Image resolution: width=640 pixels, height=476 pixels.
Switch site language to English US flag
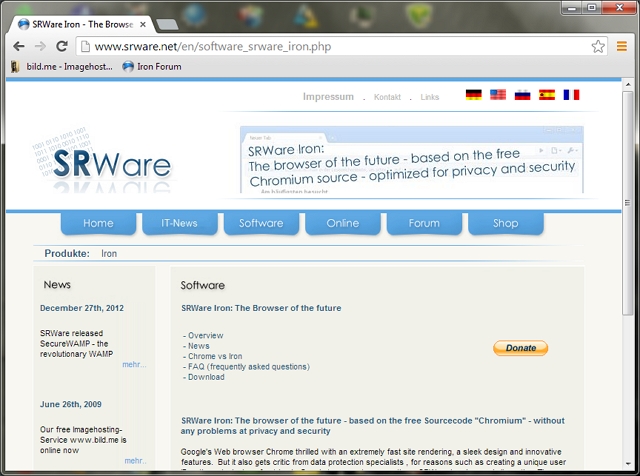click(x=498, y=95)
